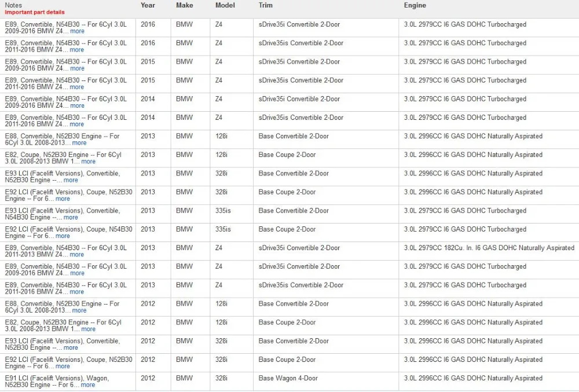Select 'Base Wagon 4-Door' trim cell
The image size is (579, 392).
click(288, 378)
